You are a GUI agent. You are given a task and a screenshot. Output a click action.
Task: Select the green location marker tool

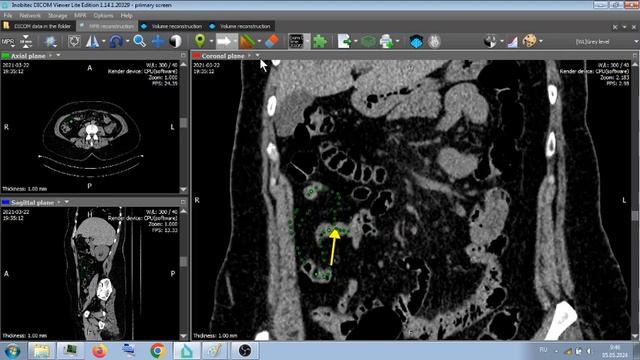200,41
